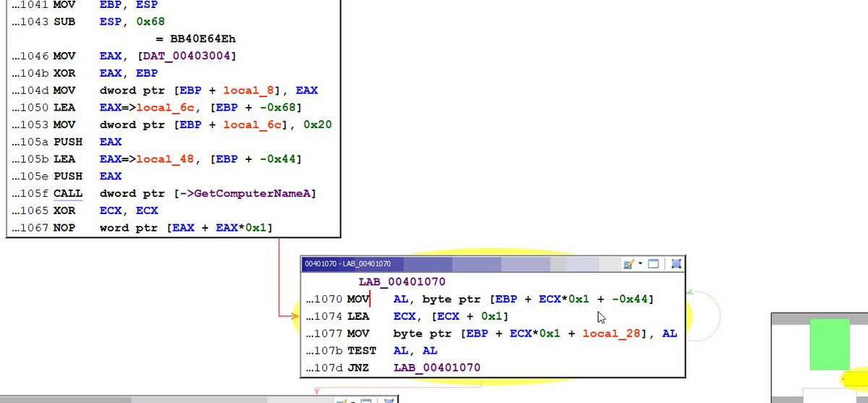This screenshot has width=868, height=403.
Task: Select 'TEST AL, AL' instruction
Action: click(371, 351)
